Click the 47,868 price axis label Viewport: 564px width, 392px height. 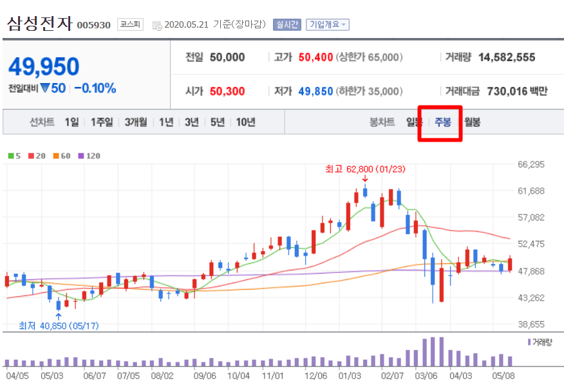[x=531, y=271]
